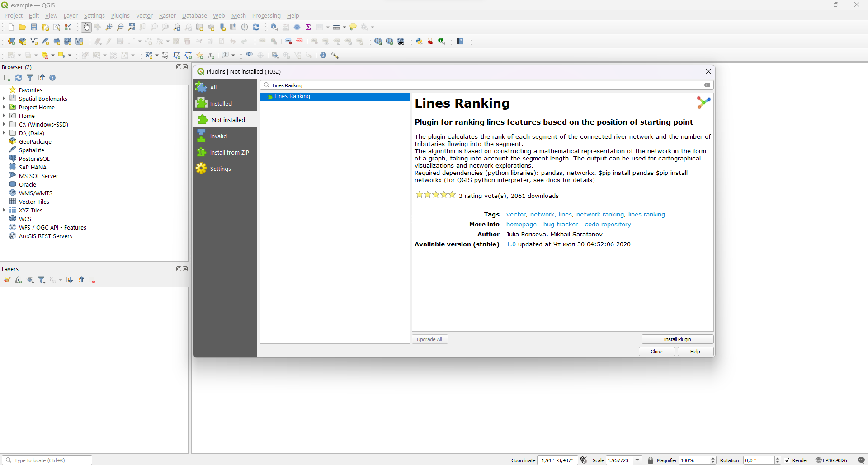868x465 pixels.
Task: Toggle the mouse coordinate extents display icon
Action: 584,460
